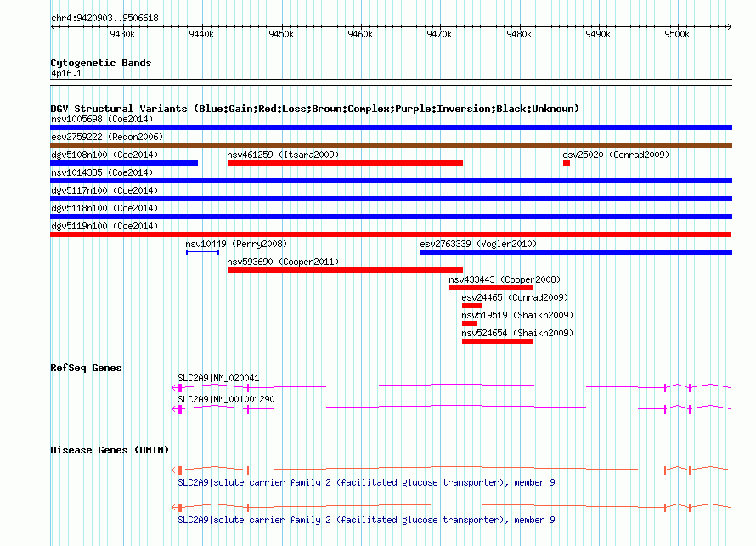Select the magenta SLC2A9 NM_001001290 transcript line

[452, 408]
